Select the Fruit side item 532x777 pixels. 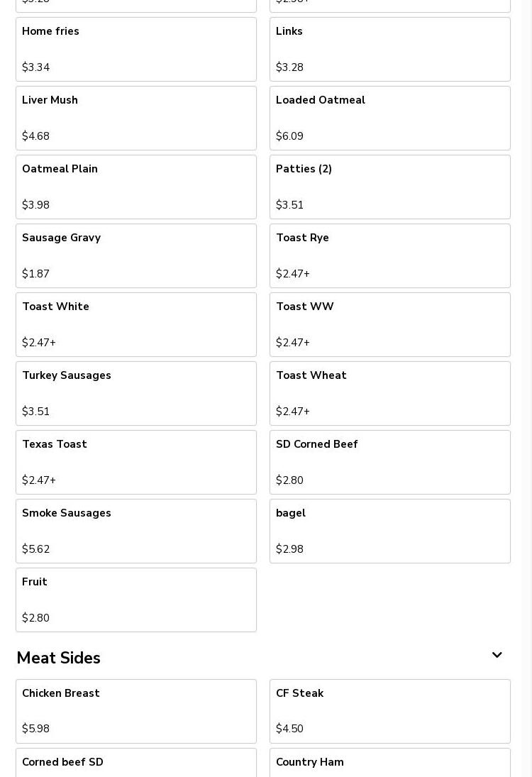(x=135, y=600)
